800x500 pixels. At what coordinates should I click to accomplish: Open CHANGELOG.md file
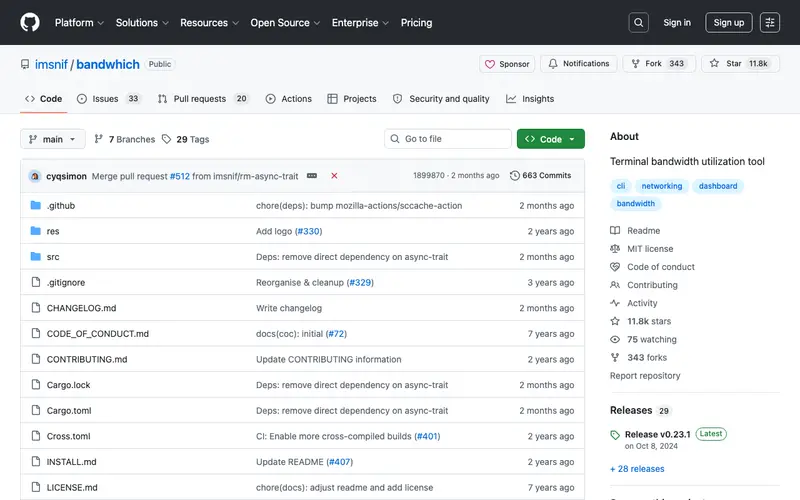[81, 308]
